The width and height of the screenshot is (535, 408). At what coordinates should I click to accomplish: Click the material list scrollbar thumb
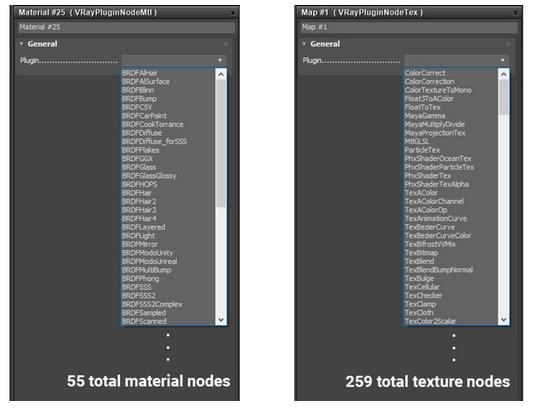point(221,143)
